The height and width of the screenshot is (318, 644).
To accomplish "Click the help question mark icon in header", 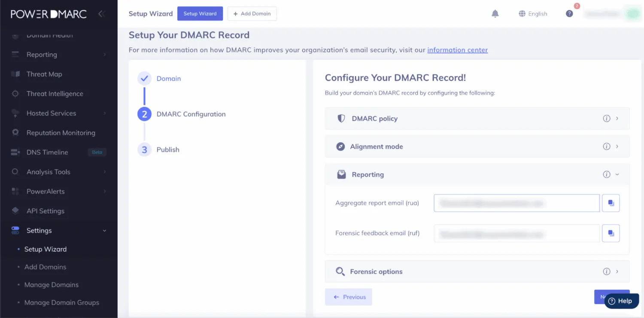I will tap(569, 14).
